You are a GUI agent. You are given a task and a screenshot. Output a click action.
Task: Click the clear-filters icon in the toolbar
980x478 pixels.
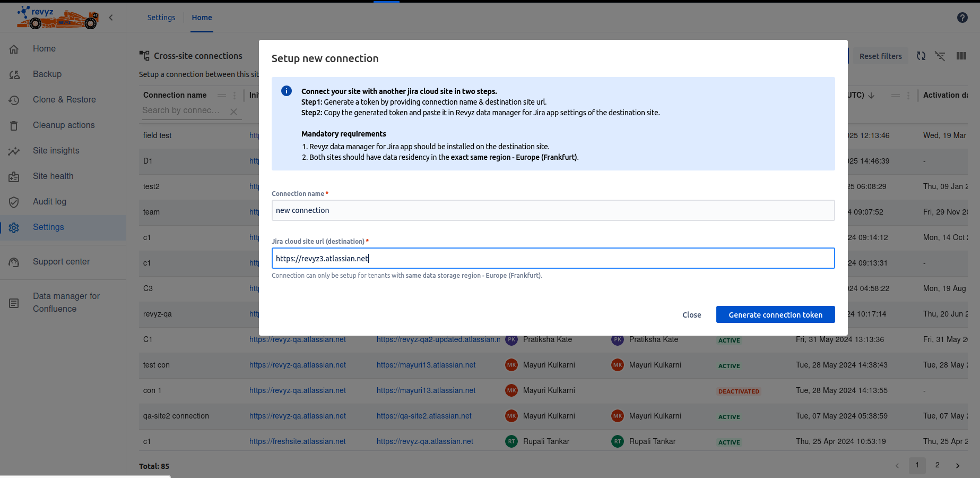click(x=940, y=56)
